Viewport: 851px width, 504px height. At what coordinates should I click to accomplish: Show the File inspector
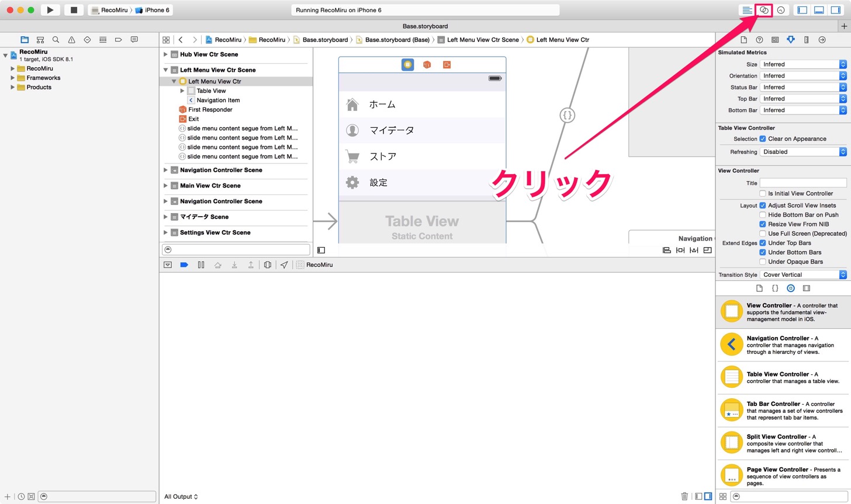click(x=743, y=40)
